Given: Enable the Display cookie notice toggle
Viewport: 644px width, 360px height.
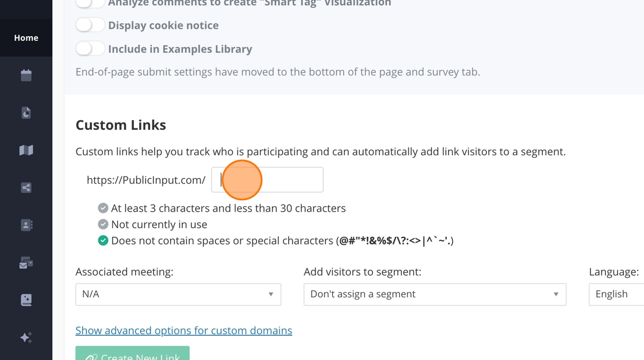Looking at the screenshot, I should tap(90, 25).
